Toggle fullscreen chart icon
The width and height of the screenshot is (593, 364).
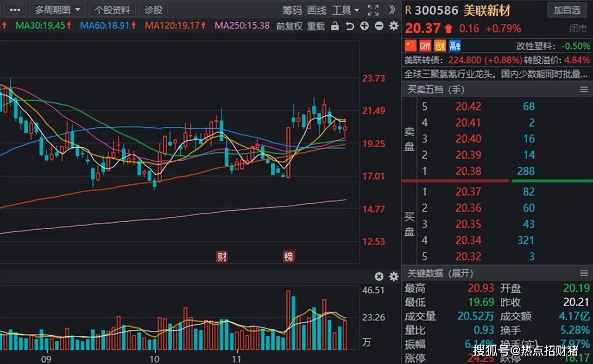click(x=373, y=10)
